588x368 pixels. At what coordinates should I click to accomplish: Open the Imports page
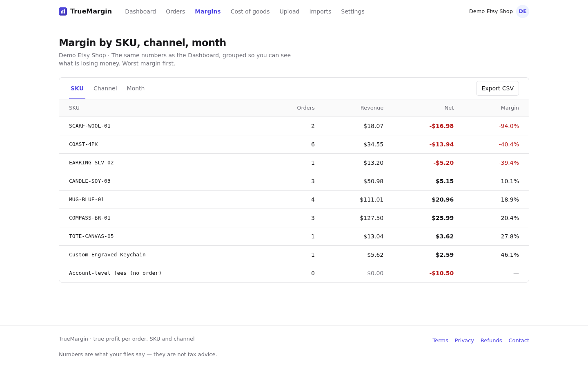(x=320, y=11)
